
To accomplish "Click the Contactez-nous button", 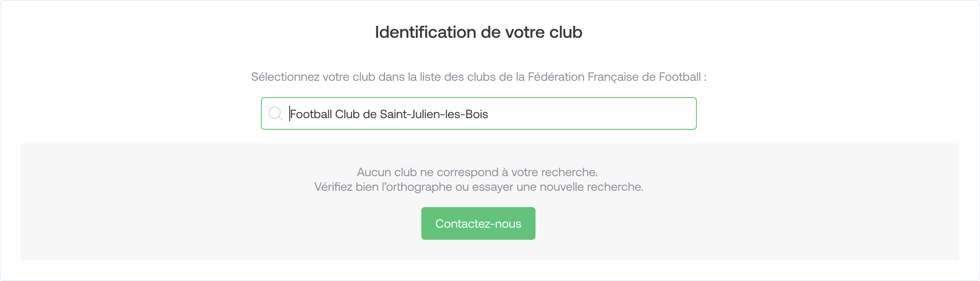I will [478, 223].
